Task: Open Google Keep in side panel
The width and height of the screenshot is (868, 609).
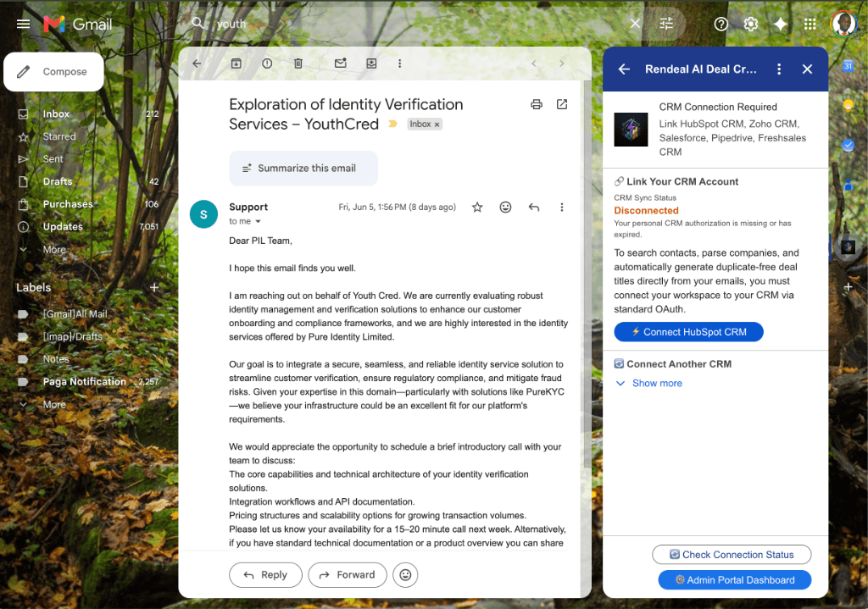Action: point(848,105)
